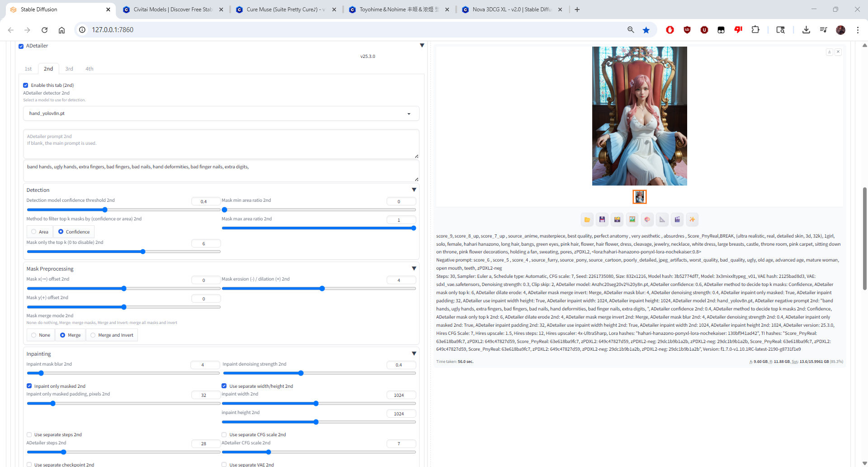Download the gallery image with small download icon

830,52
